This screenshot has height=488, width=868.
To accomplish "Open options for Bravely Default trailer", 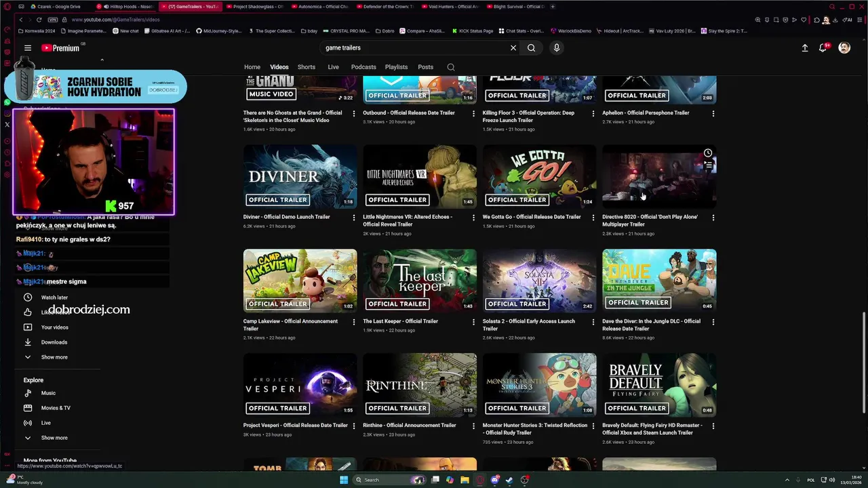I will click(713, 426).
